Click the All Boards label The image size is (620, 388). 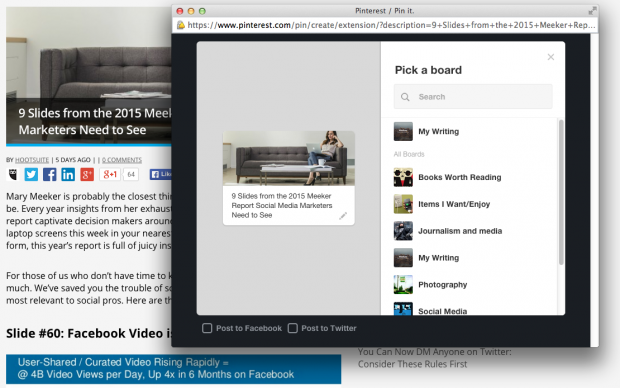[409, 154]
